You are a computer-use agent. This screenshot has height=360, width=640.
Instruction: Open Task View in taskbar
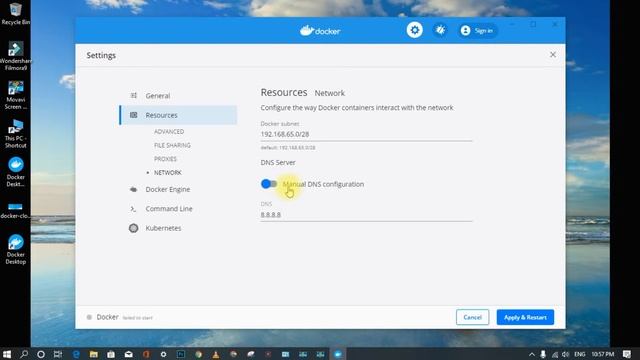58,354
